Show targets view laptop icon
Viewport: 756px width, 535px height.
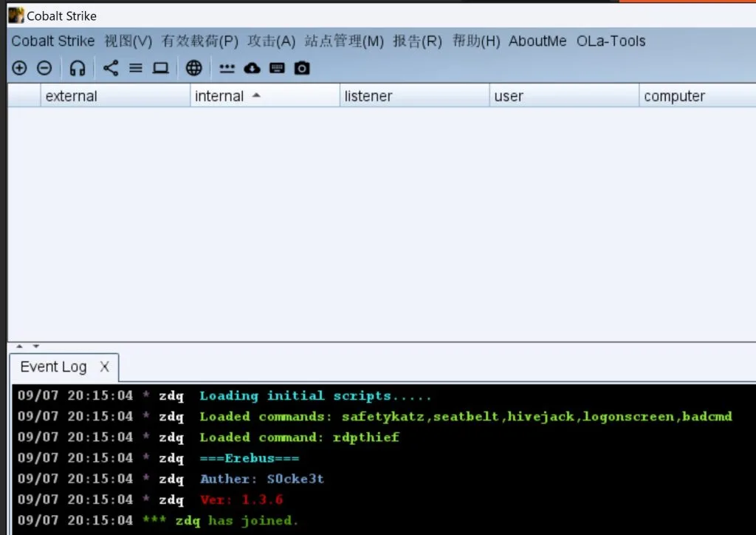coord(160,68)
